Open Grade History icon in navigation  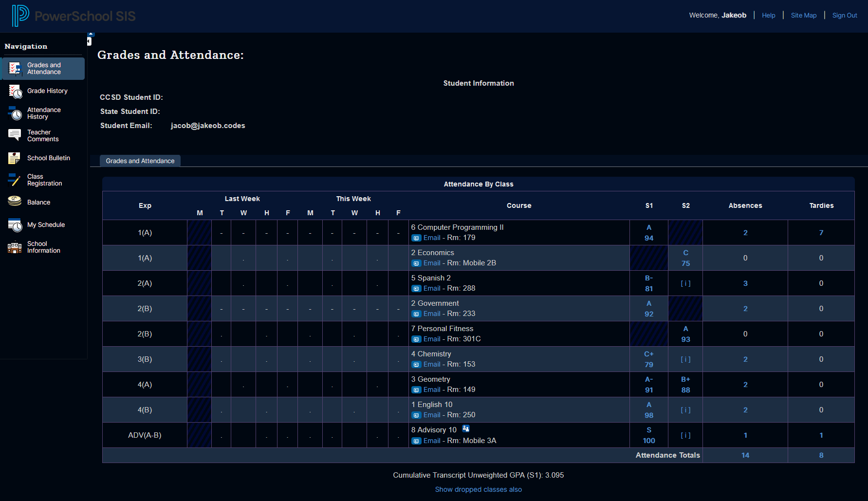(15, 91)
